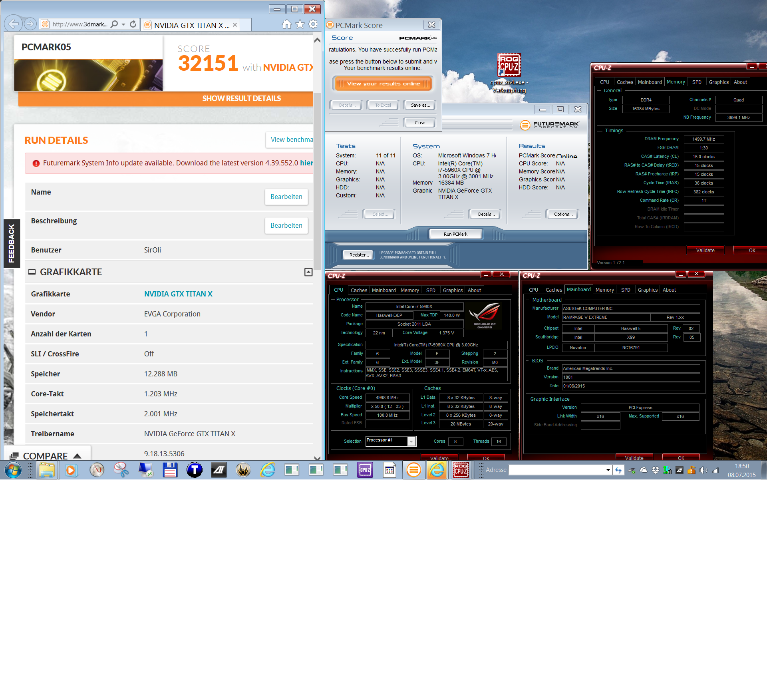
Task: Open the taskbar Adresse dropdown arrow
Action: 608,470
